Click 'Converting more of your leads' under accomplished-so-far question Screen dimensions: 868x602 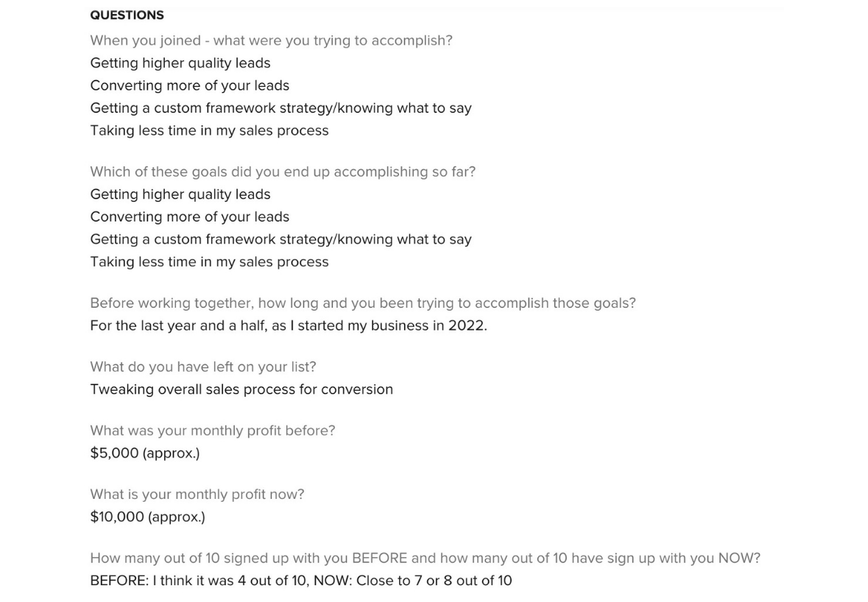(x=190, y=217)
